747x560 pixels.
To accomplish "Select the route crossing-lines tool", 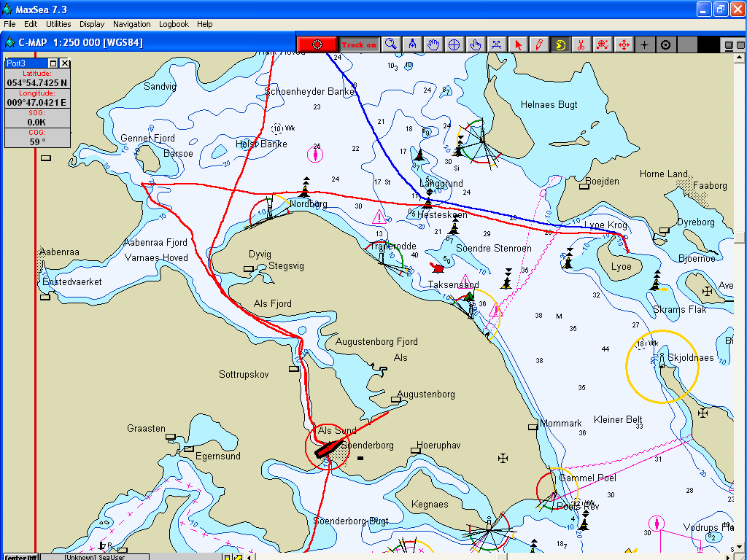I will coord(496,44).
